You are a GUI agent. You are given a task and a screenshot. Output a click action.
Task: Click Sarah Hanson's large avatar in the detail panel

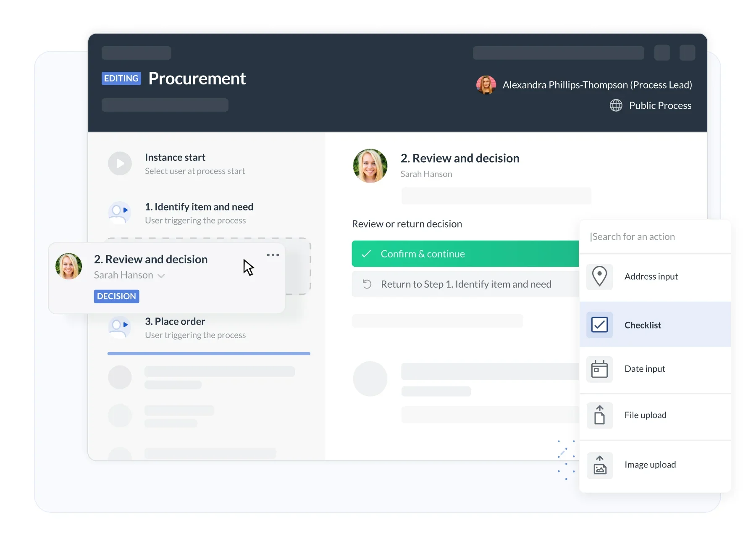point(370,166)
